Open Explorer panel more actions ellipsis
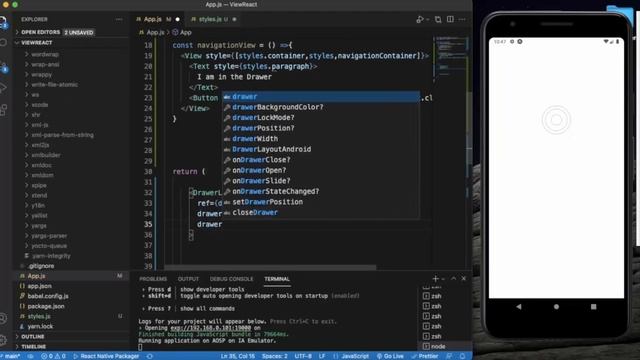 (119, 19)
